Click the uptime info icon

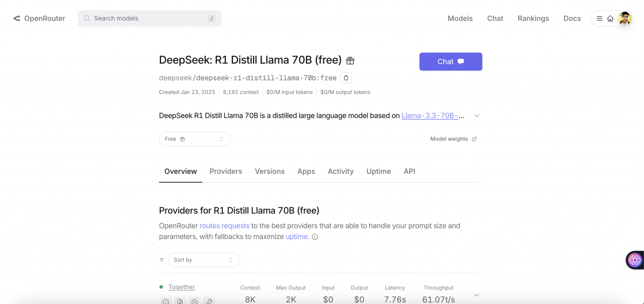(x=314, y=237)
